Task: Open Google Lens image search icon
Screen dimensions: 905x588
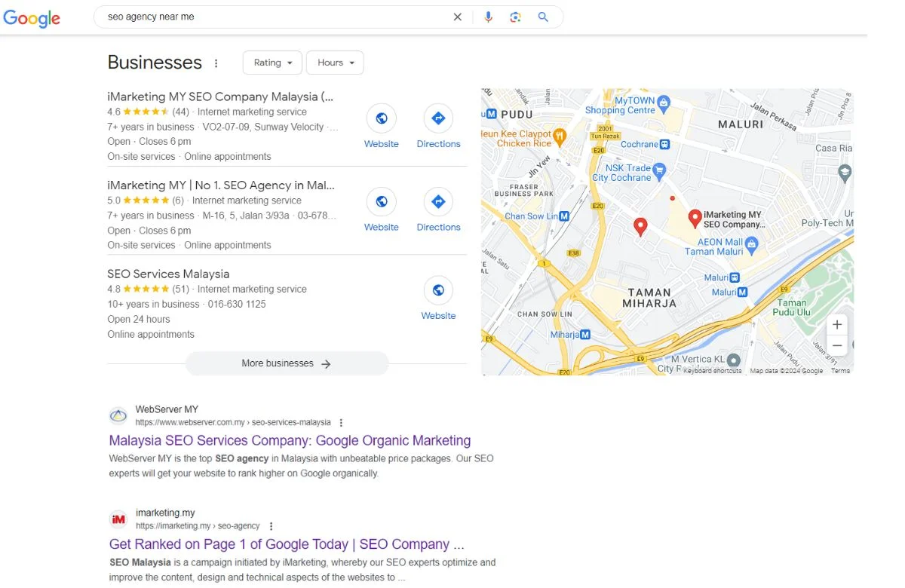Action: (515, 17)
